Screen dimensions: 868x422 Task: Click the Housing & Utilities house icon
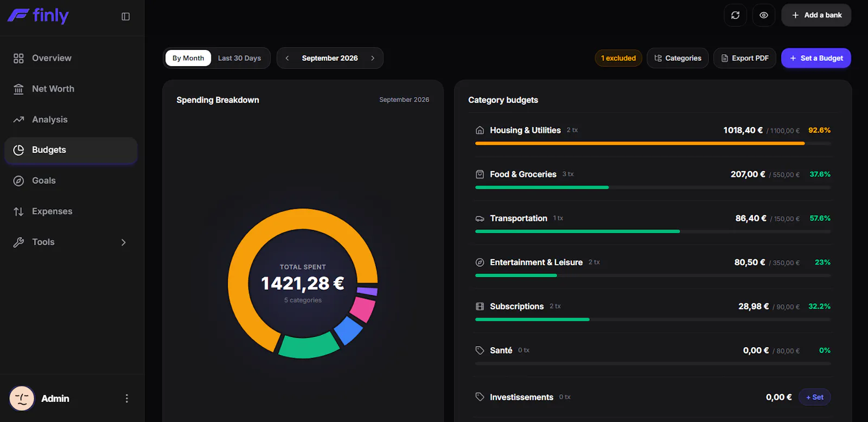tap(480, 130)
